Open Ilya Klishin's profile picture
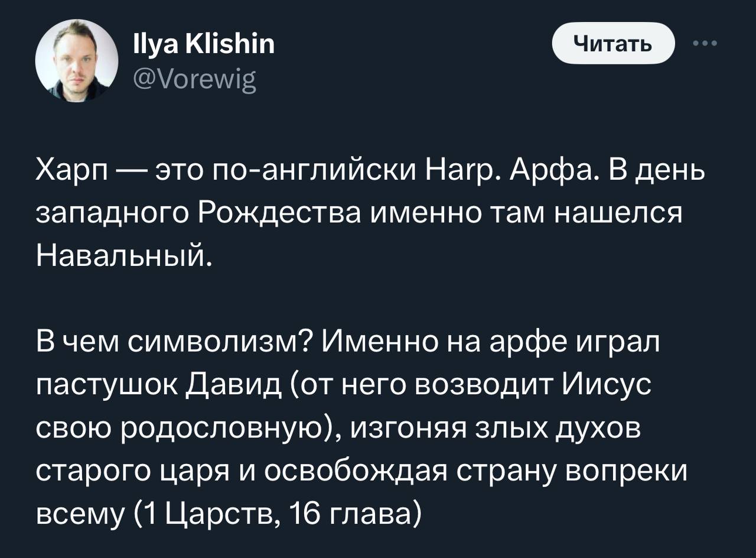The height and width of the screenshot is (558, 756). (x=77, y=60)
